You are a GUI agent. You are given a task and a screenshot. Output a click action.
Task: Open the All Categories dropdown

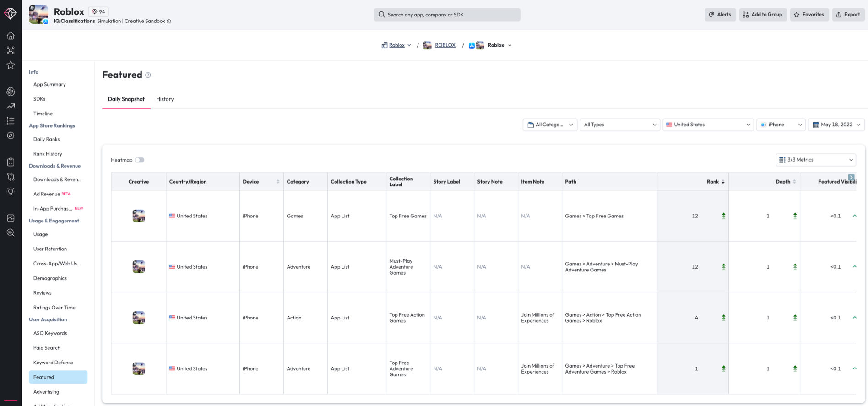(x=550, y=125)
